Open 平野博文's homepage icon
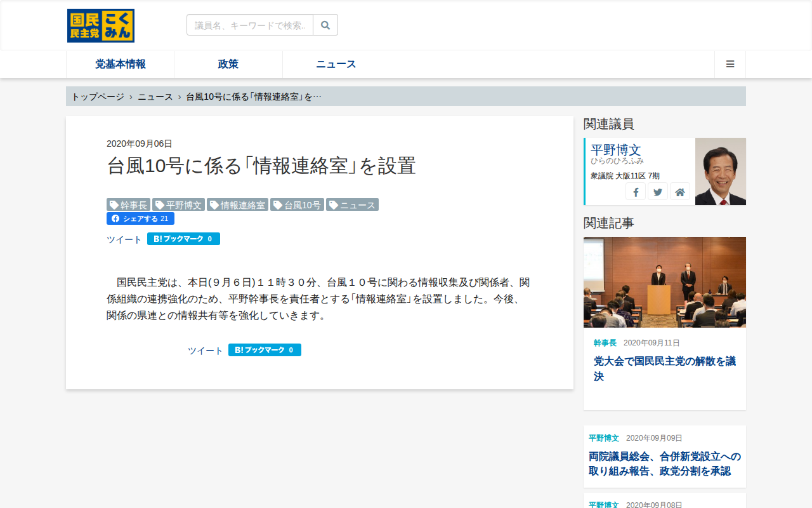 click(x=680, y=192)
